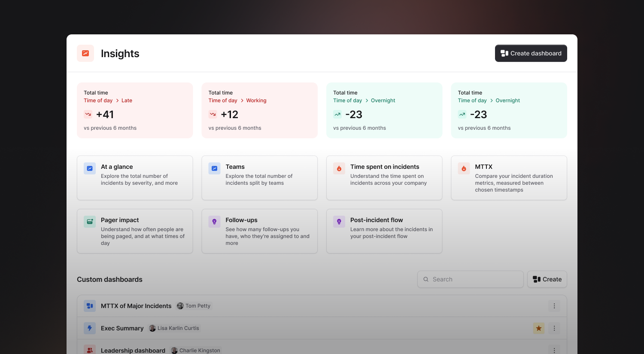Click the Insights app logo icon
Image resolution: width=644 pixels, height=354 pixels.
85,53
